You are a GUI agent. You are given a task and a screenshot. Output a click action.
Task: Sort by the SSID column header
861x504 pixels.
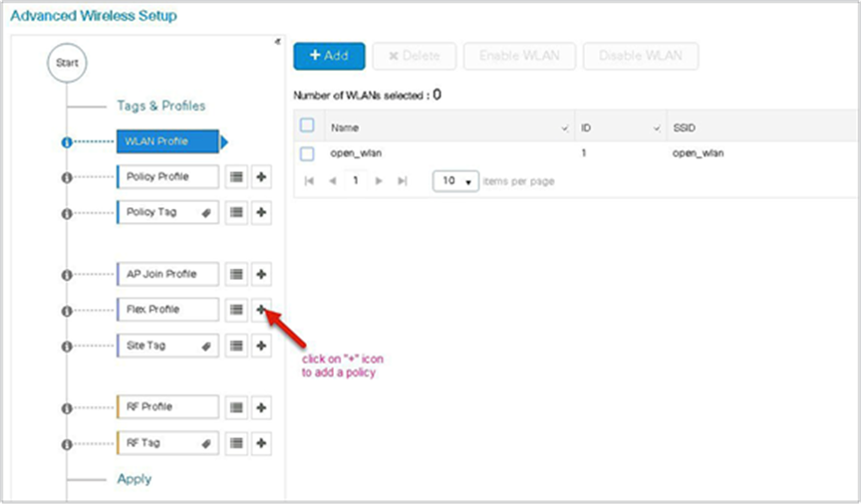685,127
